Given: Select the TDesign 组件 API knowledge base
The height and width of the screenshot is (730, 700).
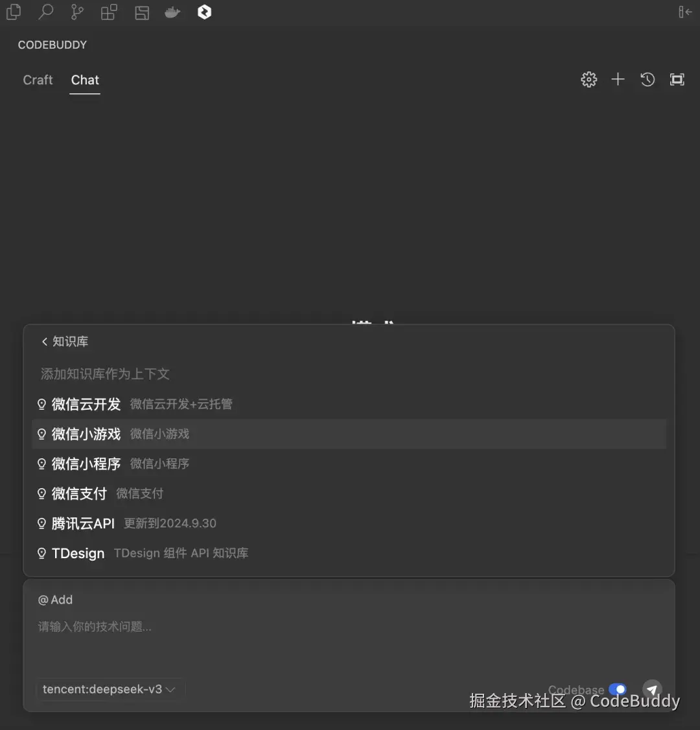Looking at the screenshot, I should click(78, 553).
